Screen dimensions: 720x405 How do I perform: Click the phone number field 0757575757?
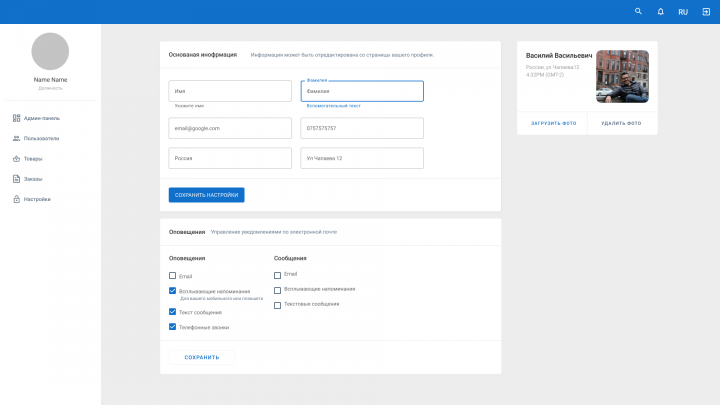[362, 128]
